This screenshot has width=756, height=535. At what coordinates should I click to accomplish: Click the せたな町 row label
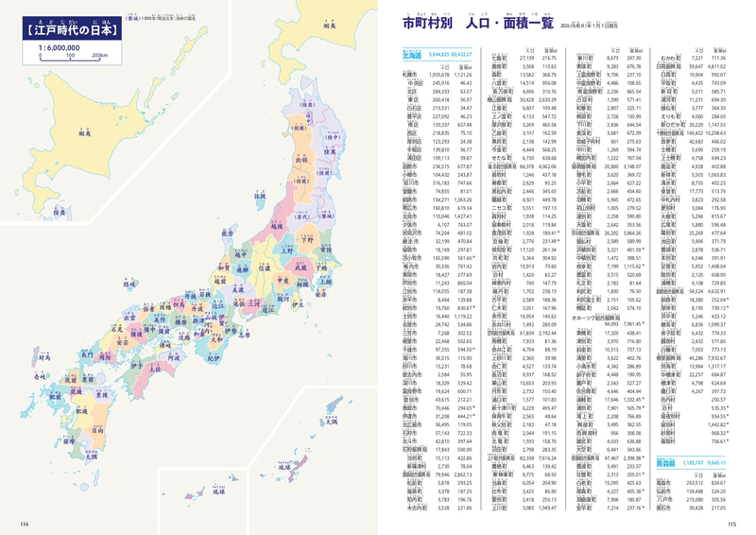[x=502, y=158]
